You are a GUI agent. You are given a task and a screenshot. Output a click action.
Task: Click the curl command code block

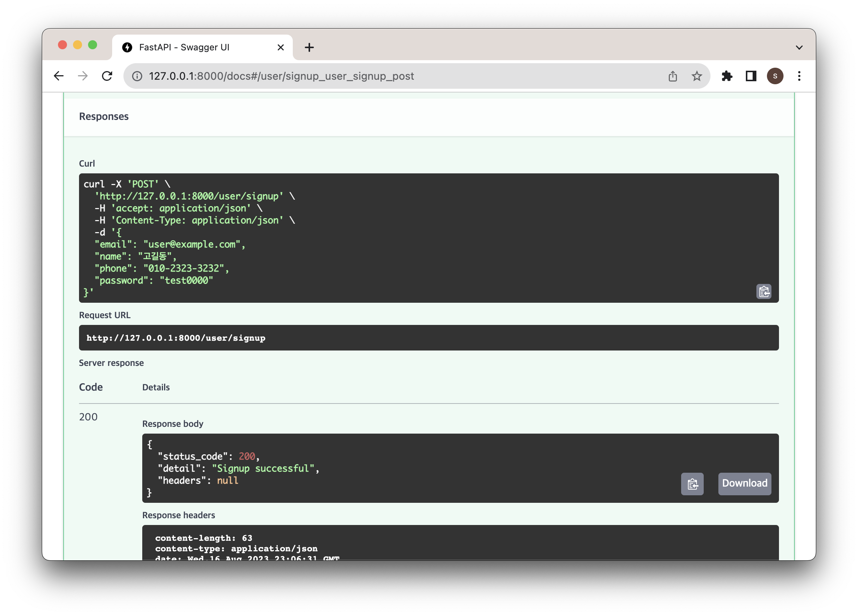point(416,238)
